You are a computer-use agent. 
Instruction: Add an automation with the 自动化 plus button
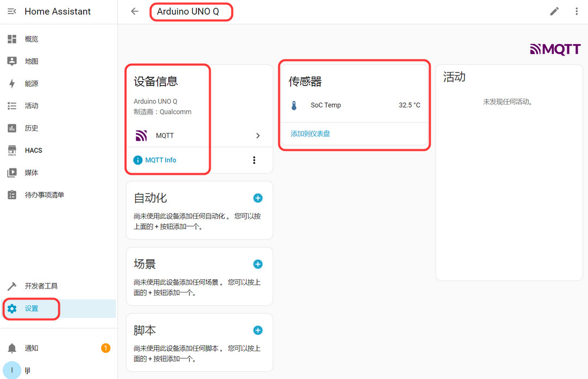click(x=258, y=198)
